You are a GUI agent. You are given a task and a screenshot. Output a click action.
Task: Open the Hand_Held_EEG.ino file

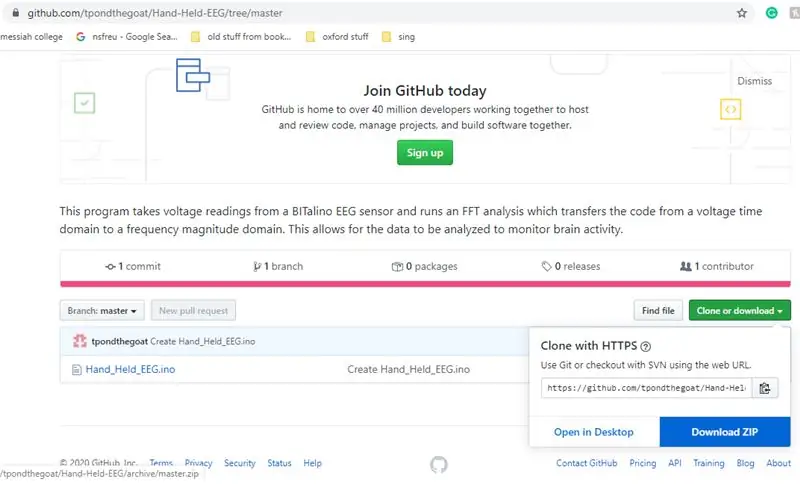click(130, 370)
